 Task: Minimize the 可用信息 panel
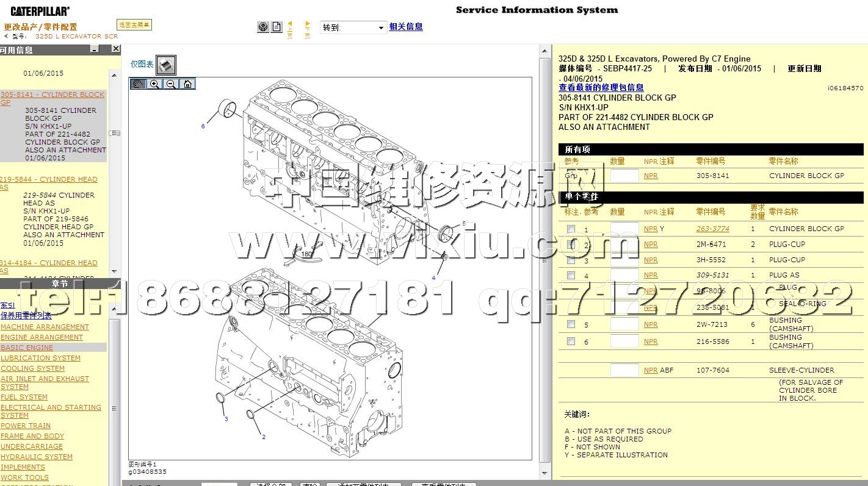96,49
